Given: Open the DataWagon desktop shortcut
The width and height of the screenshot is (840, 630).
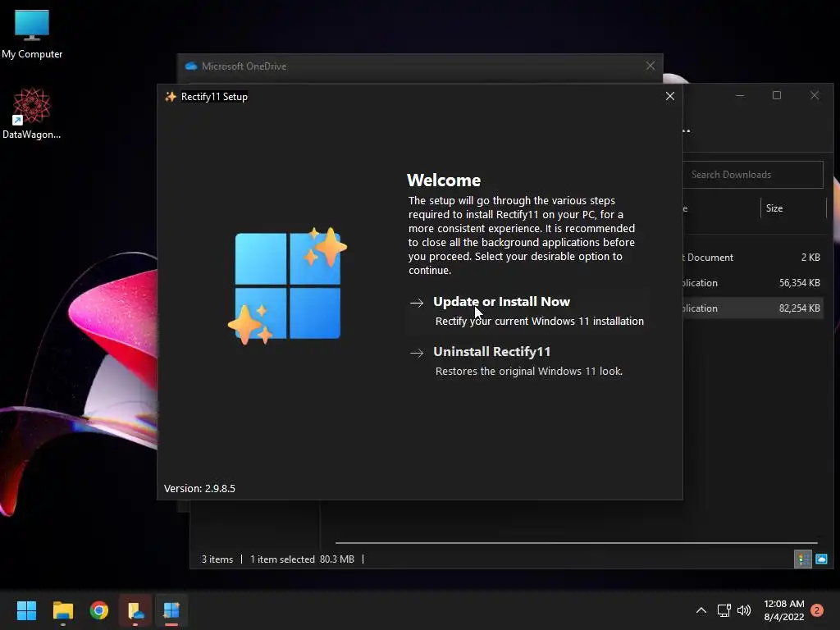Looking at the screenshot, I should point(32,113).
